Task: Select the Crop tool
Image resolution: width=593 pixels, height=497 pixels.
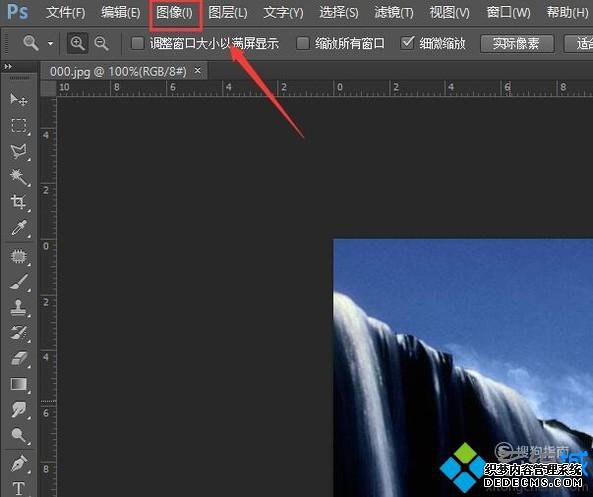Action: [x=19, y=202]
